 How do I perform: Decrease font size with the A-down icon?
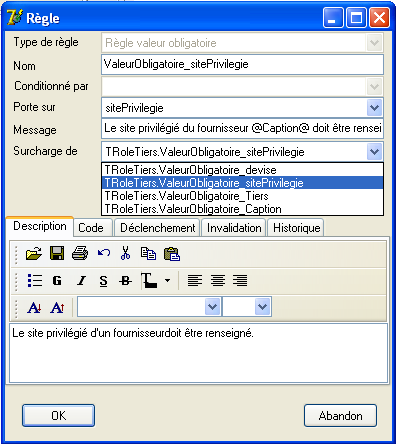(x=34, y=307)
